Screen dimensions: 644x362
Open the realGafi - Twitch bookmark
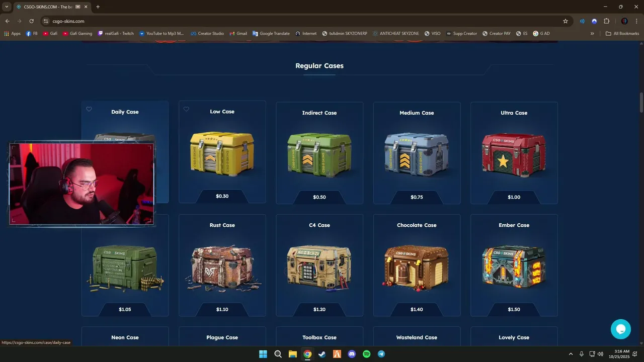116,33
